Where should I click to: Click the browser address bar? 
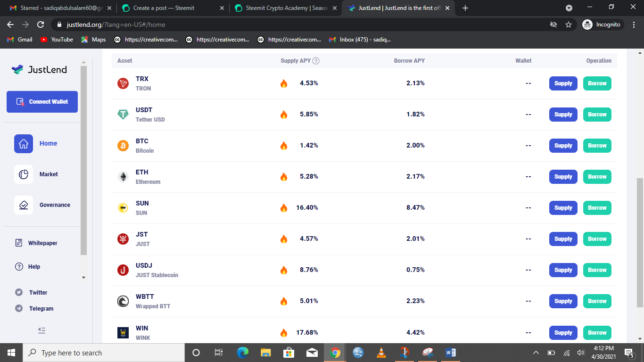307,25
